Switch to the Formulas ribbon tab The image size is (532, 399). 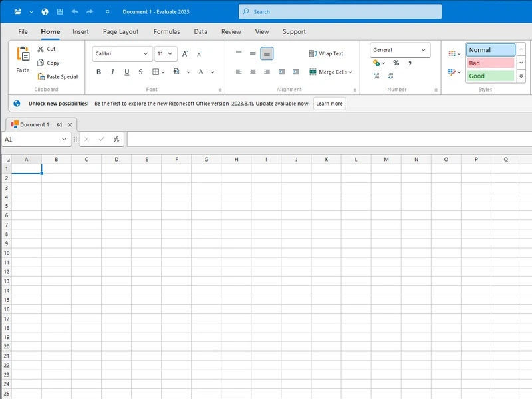[166, 31]
